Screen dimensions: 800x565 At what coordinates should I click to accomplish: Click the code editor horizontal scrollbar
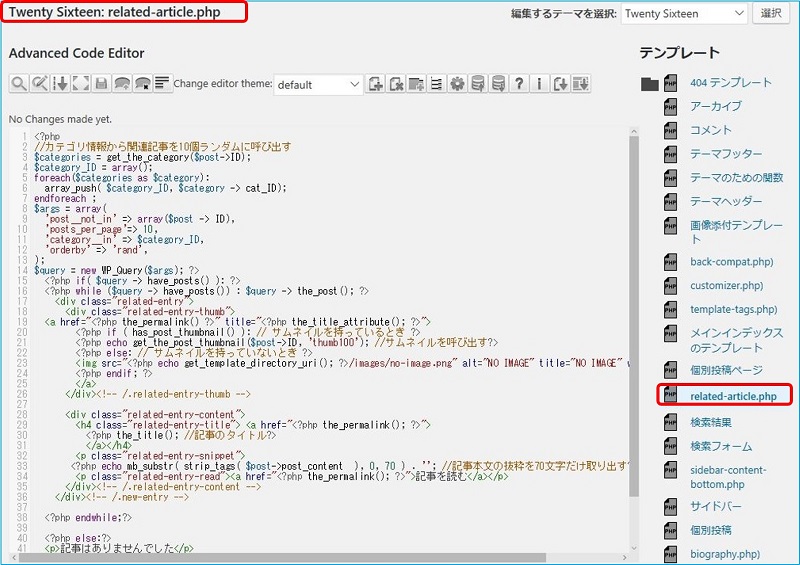282,557
